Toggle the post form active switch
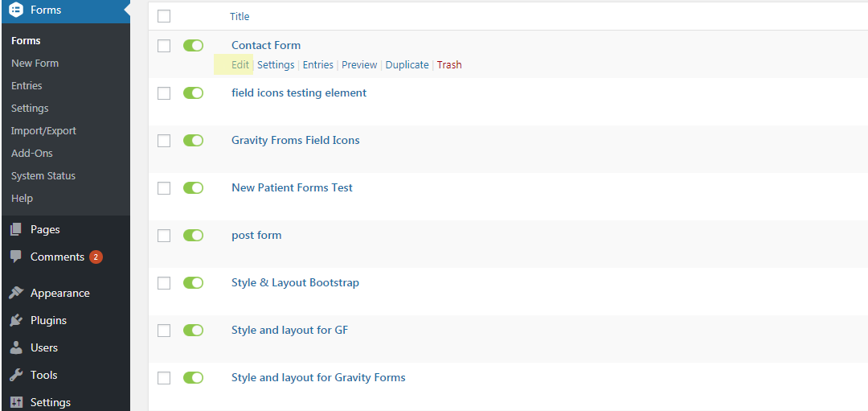 point(193,236)
